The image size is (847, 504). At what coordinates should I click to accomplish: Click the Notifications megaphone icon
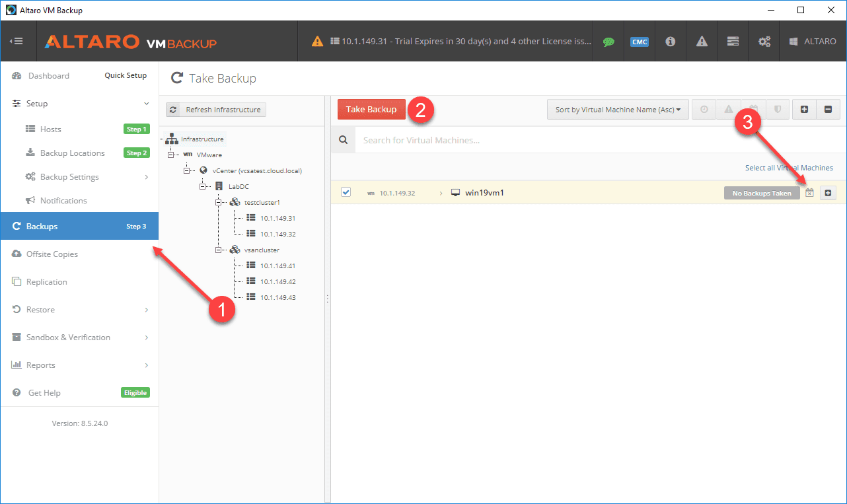(30, 200)
